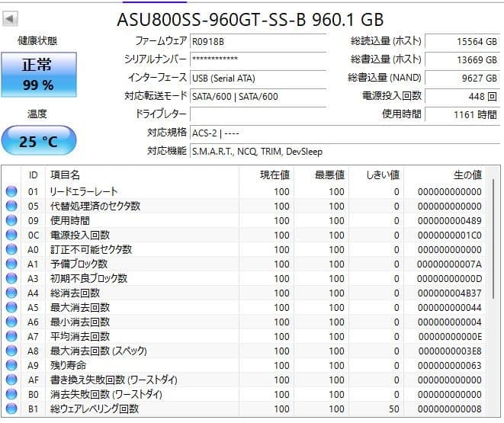The width and height of the screenshot is (504, 423).
Task: Click status icon for A6 最小消去回数
Action: click(11, 322)
